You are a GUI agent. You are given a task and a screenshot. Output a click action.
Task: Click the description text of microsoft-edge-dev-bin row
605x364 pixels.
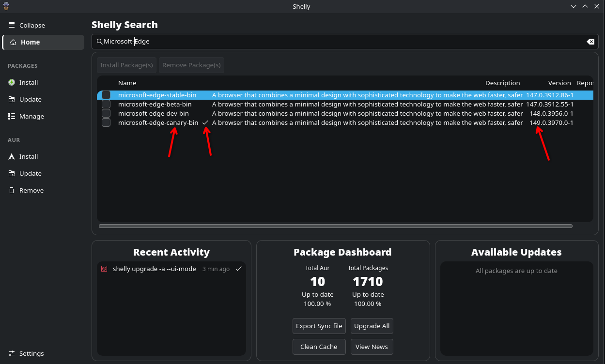click(367, 113)
